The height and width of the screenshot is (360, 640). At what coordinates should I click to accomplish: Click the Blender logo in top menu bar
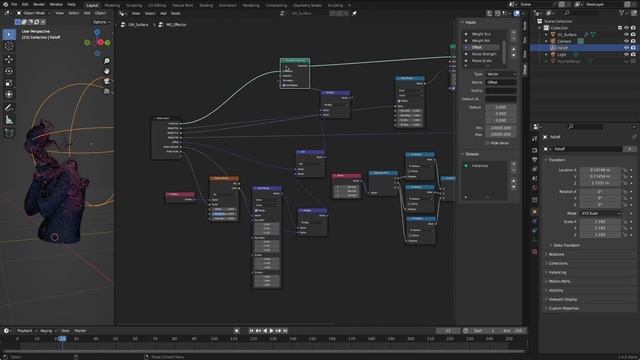pyautogui.click(x=5, y=4)
